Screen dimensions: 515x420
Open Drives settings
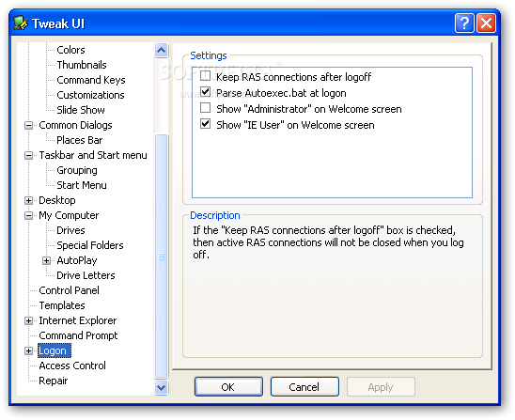(70, 230)
